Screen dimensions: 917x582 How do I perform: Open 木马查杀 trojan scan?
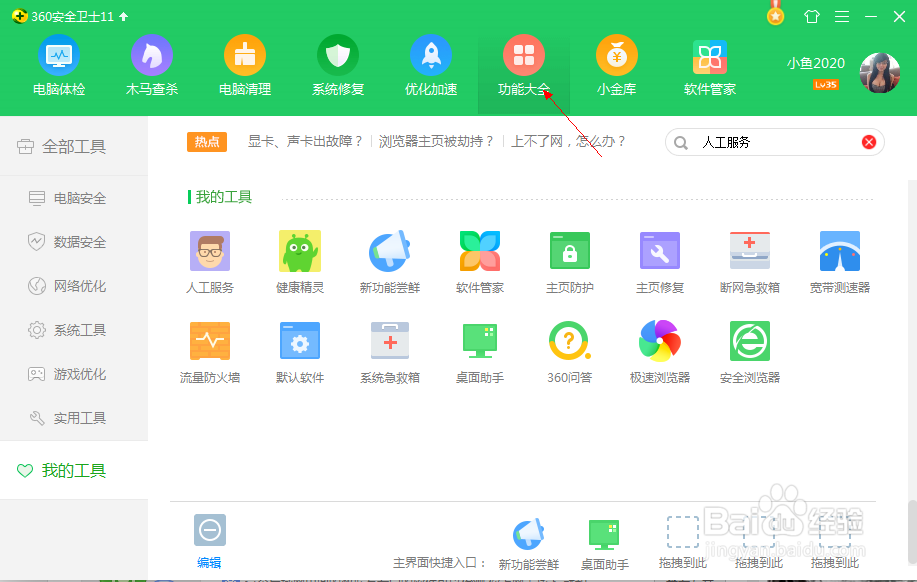pyautogui.click(x=151, y=66)
